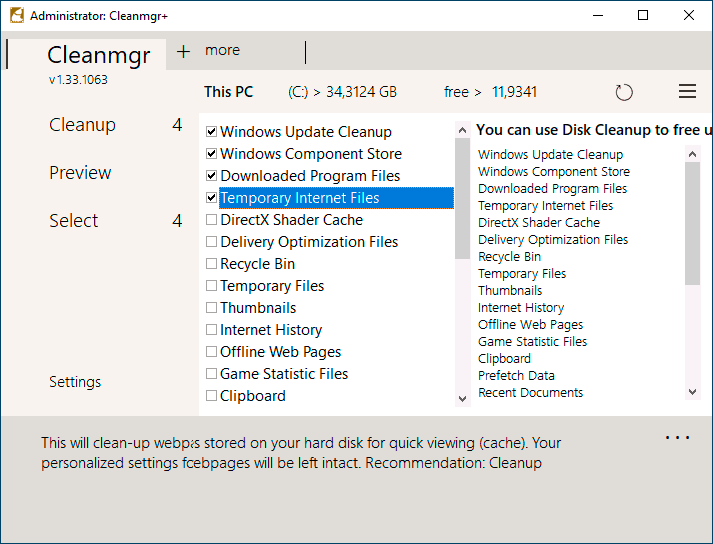Check DirectX Shader Cache checkbox
The height and width of the screenshot is (544, 713).
211,220
